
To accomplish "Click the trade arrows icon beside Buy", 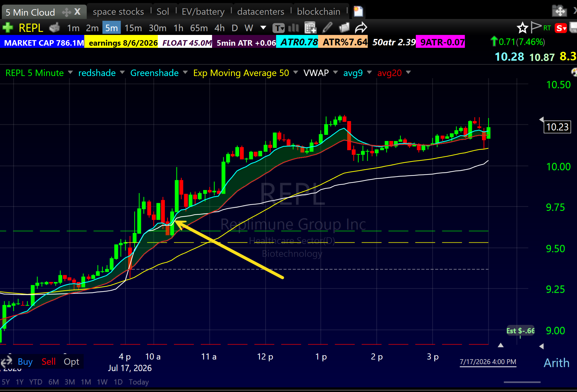I will (6, 362).
